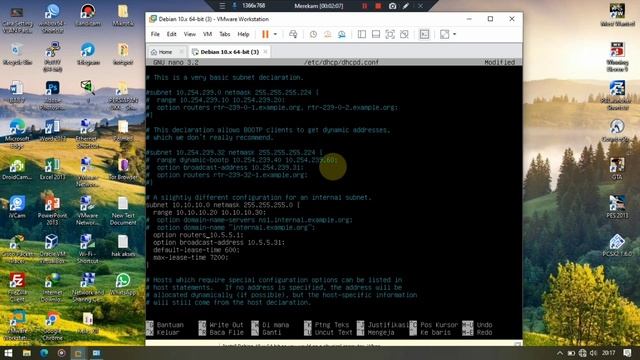This screenshot has height=360, width=640.
Task: Click the taskbar volume icon
Action: [x=593, y=353]
